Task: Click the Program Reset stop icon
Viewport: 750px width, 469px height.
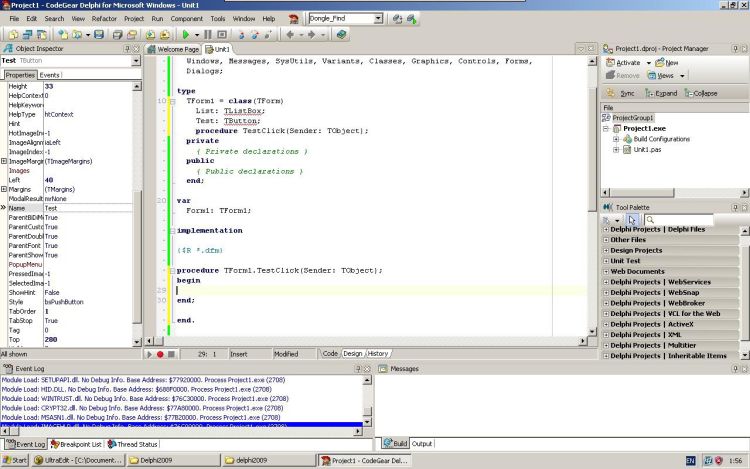Action: (222, 34)
